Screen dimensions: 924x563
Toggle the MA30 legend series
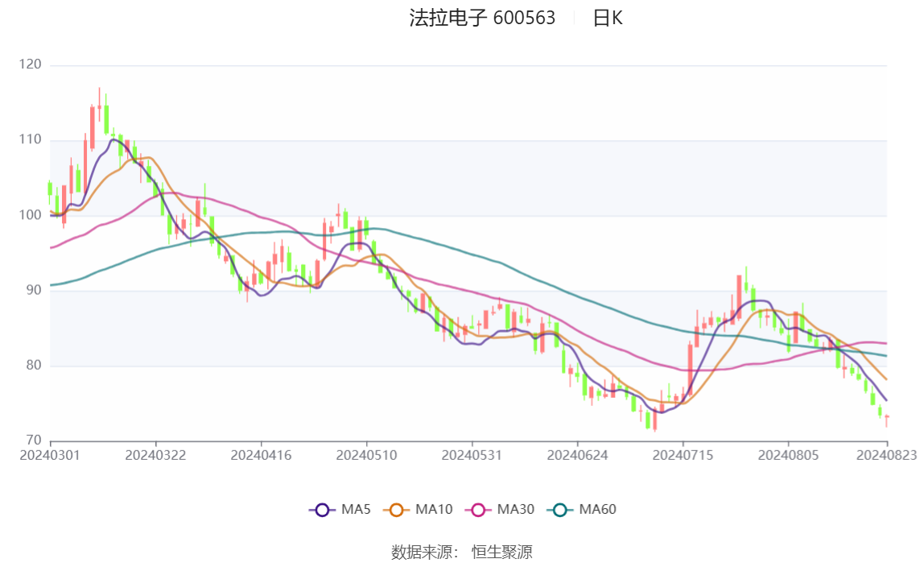point(500,509)
